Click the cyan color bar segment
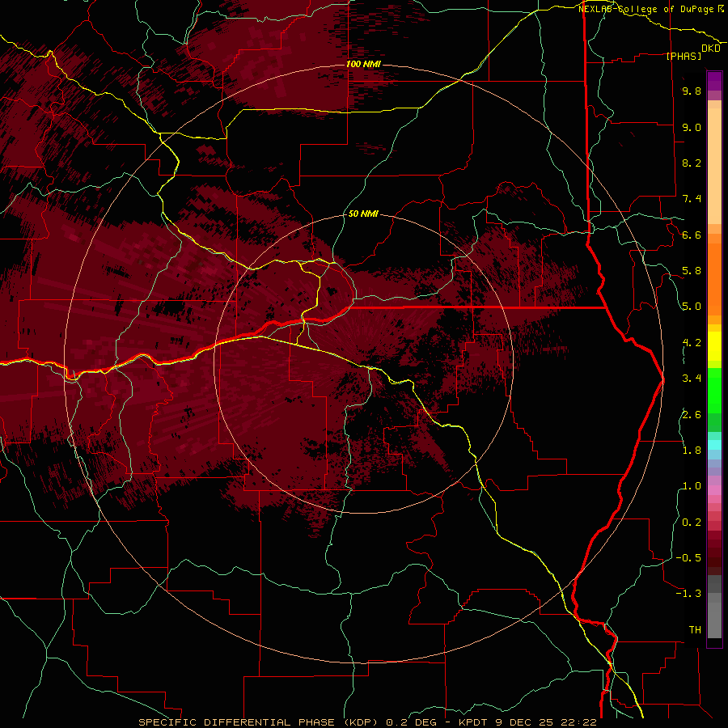 (x=714, y=445)
